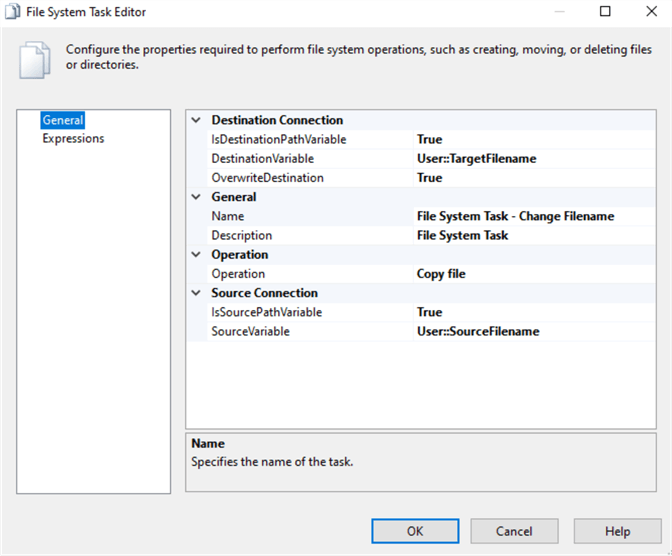Screen dimensions: 672x556
Task: Choose the DestinationVariable User::TargetFilename field
Action: [x=534, y=159]
